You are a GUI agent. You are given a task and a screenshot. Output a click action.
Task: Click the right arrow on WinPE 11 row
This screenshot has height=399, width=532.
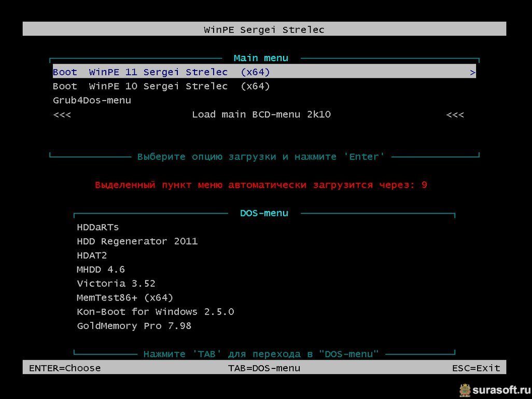[472, 72]
